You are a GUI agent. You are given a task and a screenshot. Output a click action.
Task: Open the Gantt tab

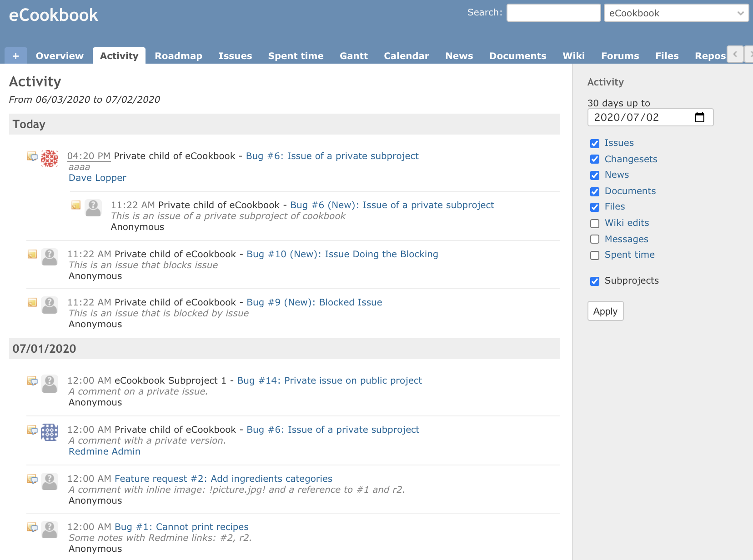(x=354, y=56)
